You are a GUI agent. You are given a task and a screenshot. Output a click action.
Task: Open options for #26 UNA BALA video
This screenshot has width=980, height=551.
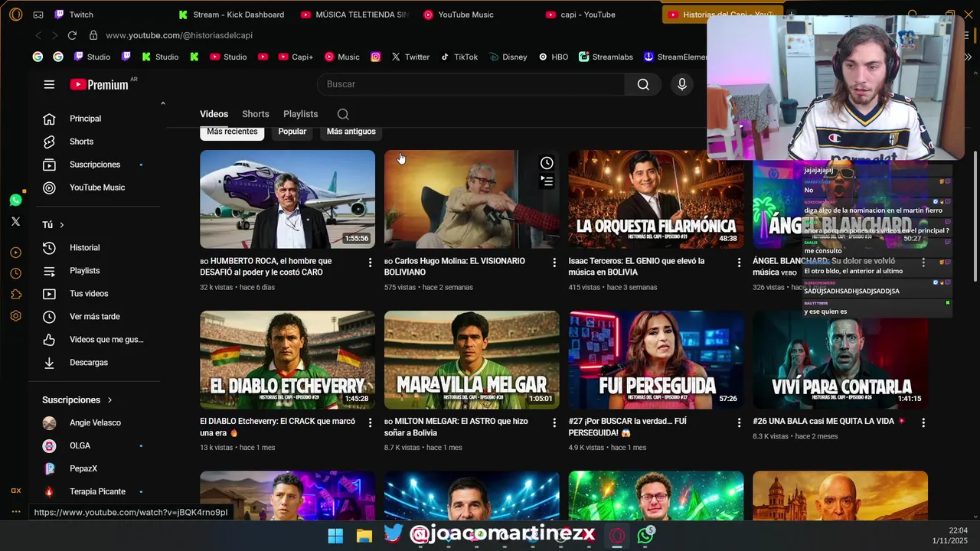923,422
